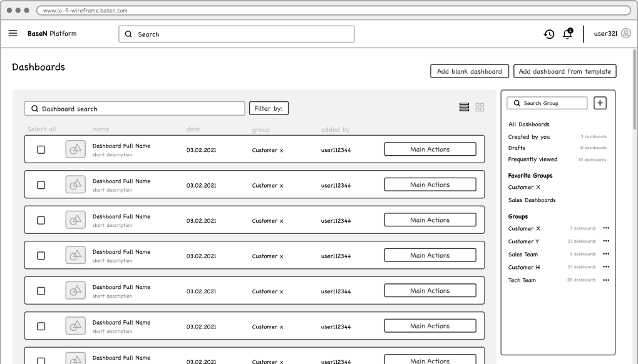The height and width of the screenshot is (364, 638).
Task: Open Customer X in the Groups list
Action: tap(524, 229)
